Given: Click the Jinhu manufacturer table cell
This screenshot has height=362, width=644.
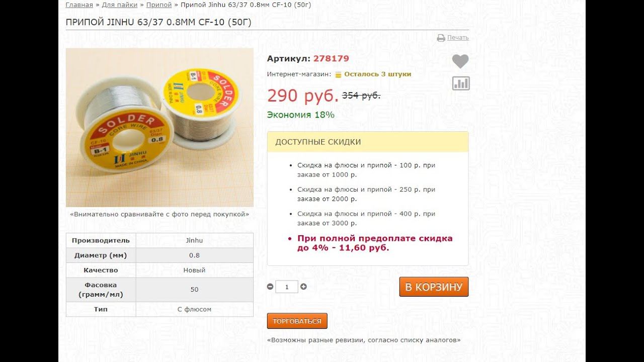Looking at the screenshot, I should point(194,240).
